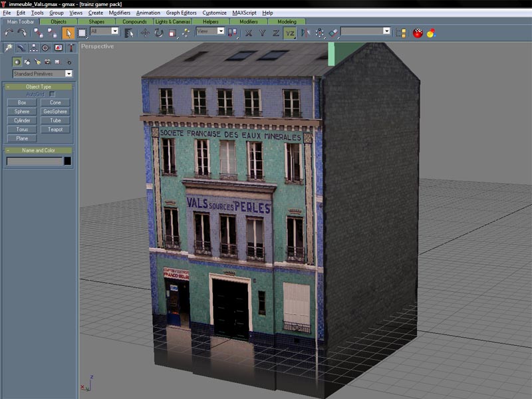Viewport: 532px width, 399px height.
Task: Open the Standard Primitives dropdown
Action: coord(43,74)
